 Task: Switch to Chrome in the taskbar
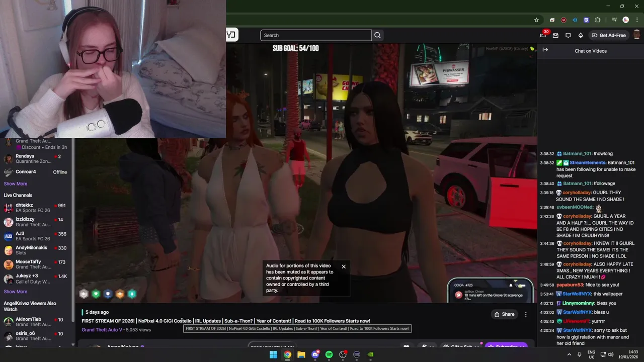point(287,354)
